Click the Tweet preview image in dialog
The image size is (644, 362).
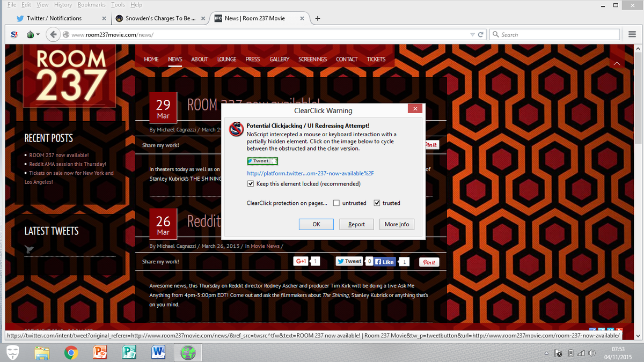pos(262,161)
